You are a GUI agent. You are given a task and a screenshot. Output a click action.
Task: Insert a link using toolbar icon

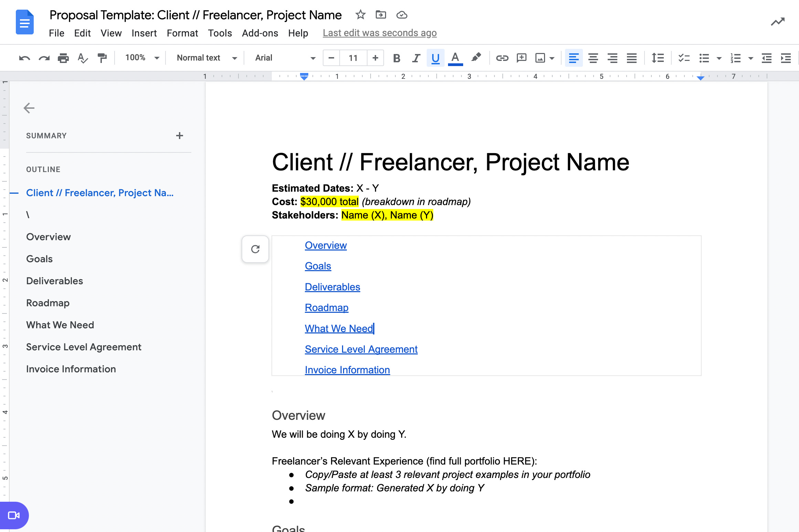tap(502, 58)
